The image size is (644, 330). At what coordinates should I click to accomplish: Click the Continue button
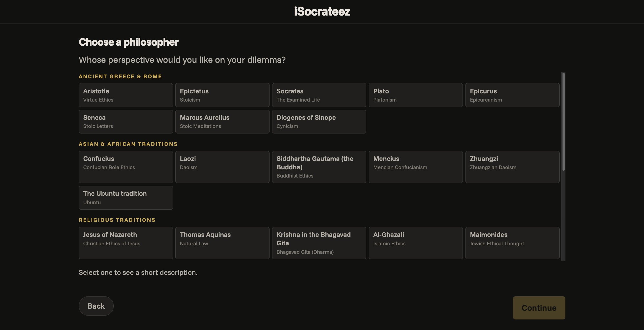coord(539,308)
